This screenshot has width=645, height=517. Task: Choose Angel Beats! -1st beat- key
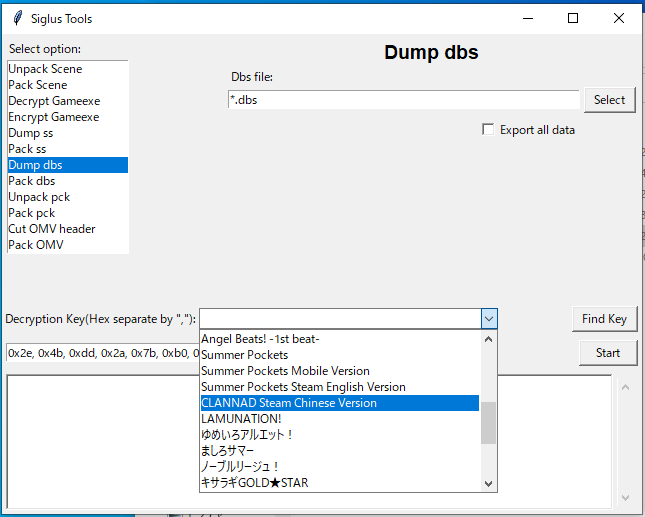pyautogui.click(x=340, y=339)
